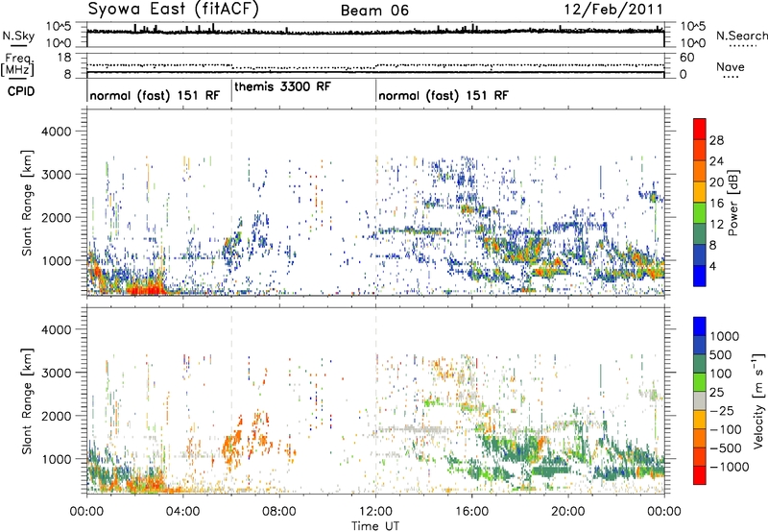Click the '-100' tick on Velocity colorbar

point(725,429)
